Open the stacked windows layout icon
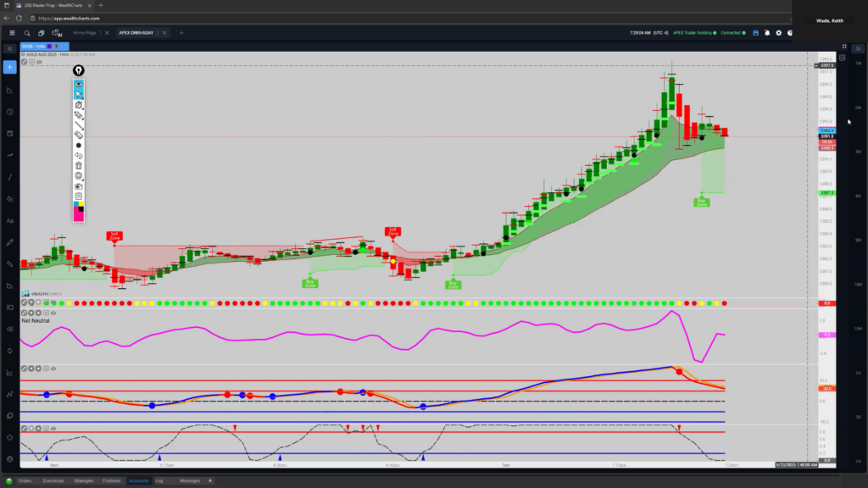The height and width of the screenshot is (488, 868). (41, 33)
